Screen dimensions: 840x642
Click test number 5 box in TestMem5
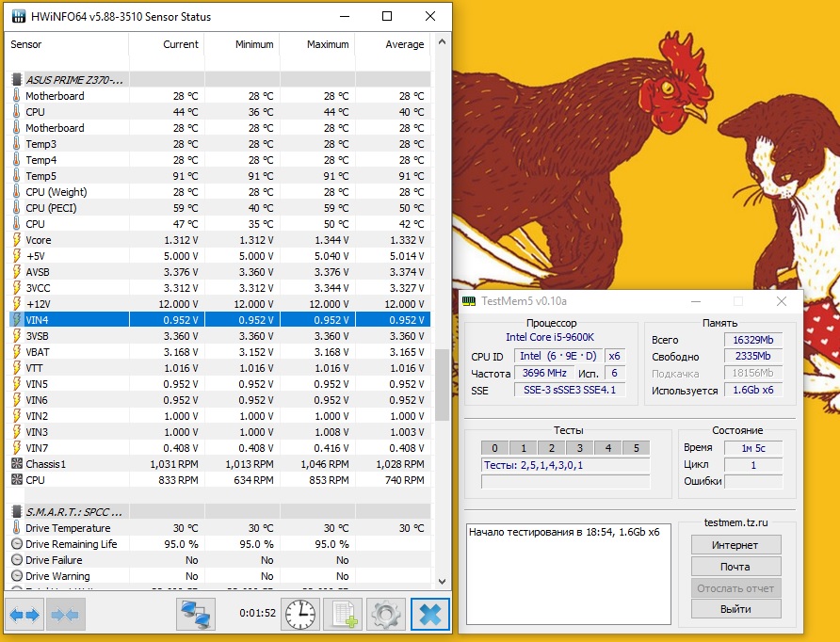tap(637, 448)
